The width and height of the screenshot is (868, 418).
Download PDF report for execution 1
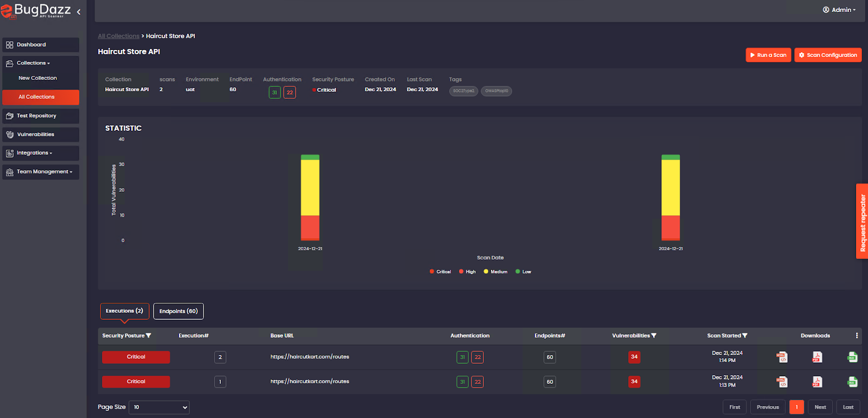click(817, 382)
